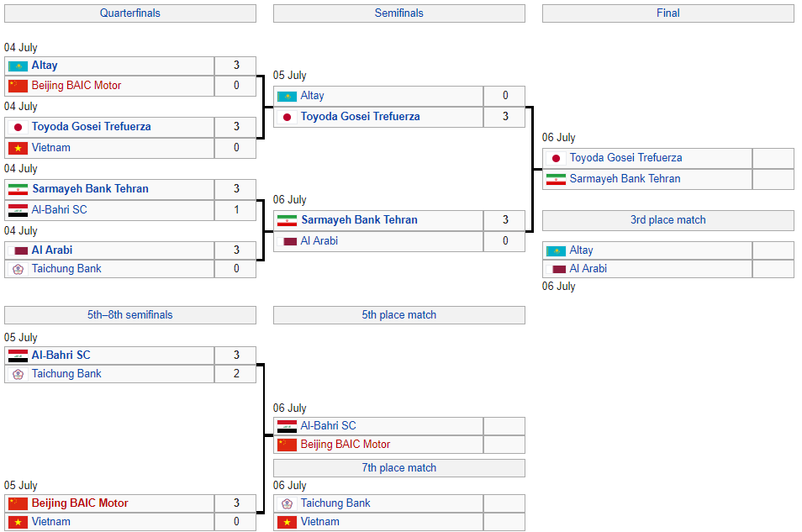Click Iran flag in the Final match
Screen dimensions: 802x532
pyautogui.click(x=556, y=180)
